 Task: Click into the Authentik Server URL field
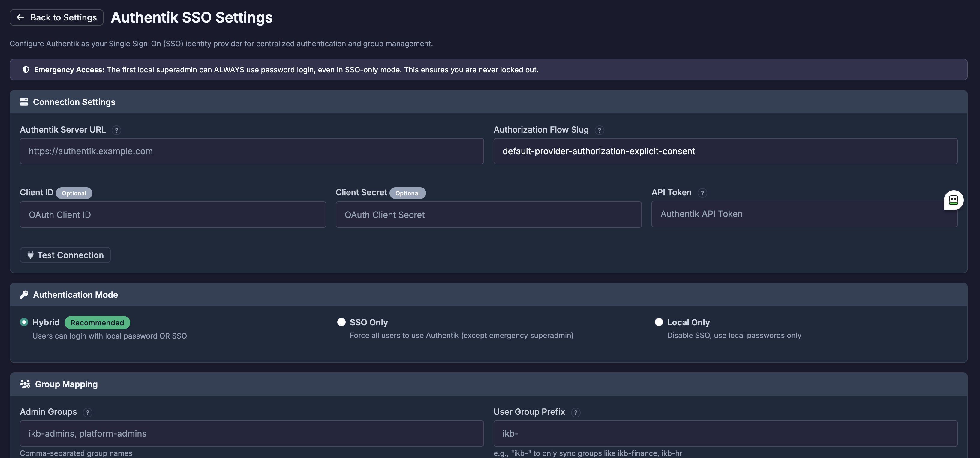click(x=251, y=151)
